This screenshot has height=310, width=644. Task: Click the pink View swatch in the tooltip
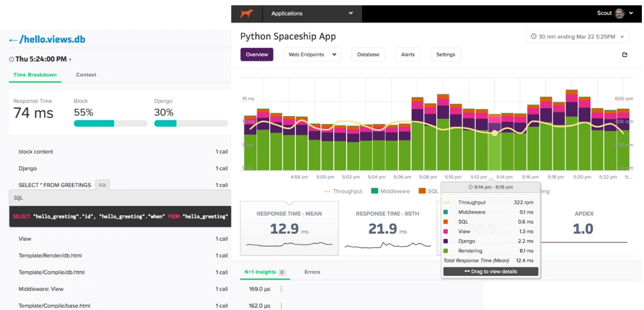click(446, 232)
